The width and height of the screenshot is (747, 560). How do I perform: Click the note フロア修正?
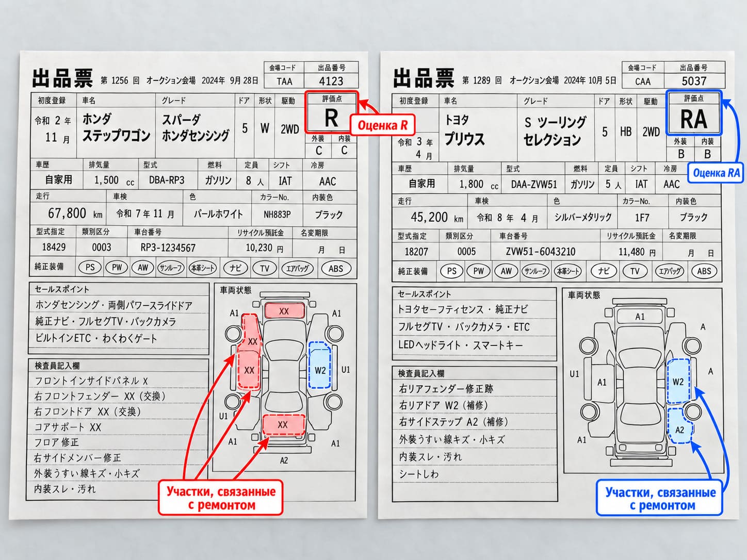(x=57, y=442)
